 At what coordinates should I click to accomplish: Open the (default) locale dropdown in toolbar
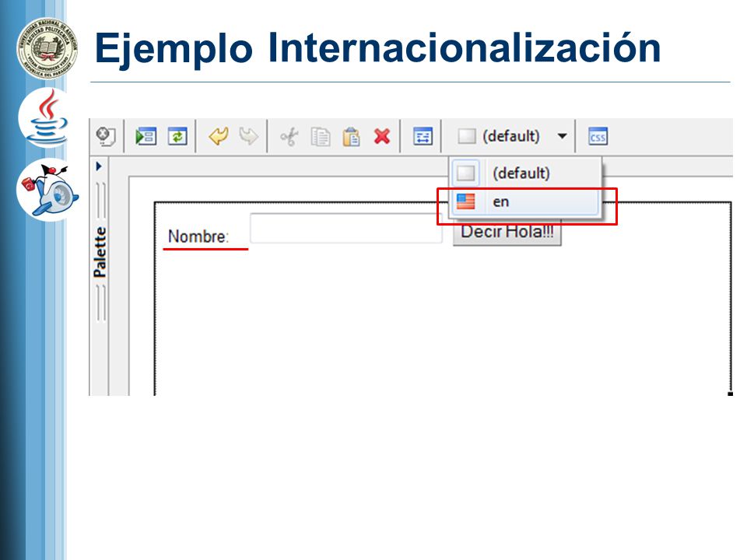(x=513, y=137)
